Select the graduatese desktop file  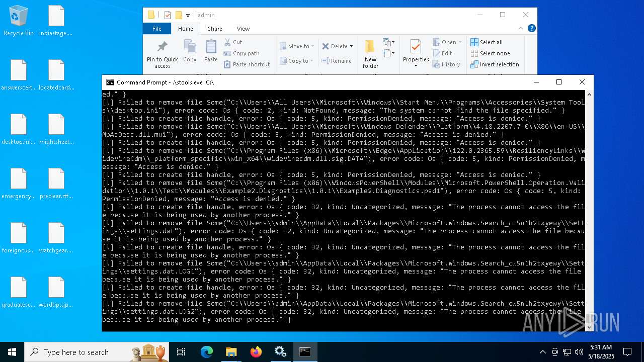19,293
